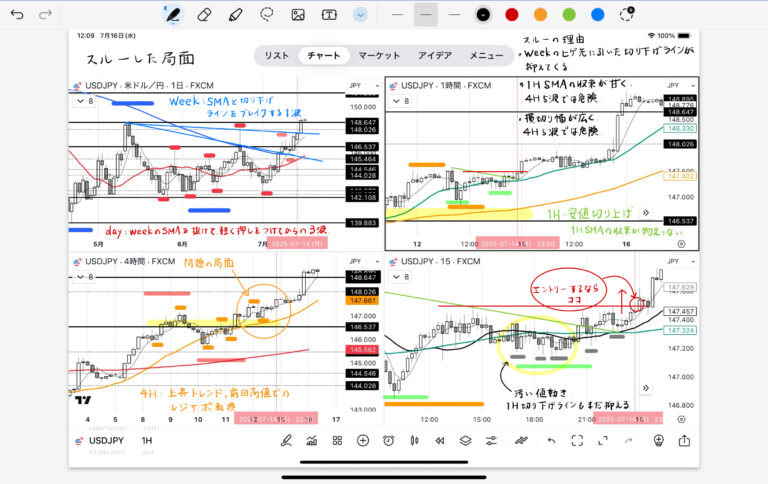This screenshot has width=768, height=484.
Task: Start bar replay with rewind icon
Action: [x=440, y=440]
